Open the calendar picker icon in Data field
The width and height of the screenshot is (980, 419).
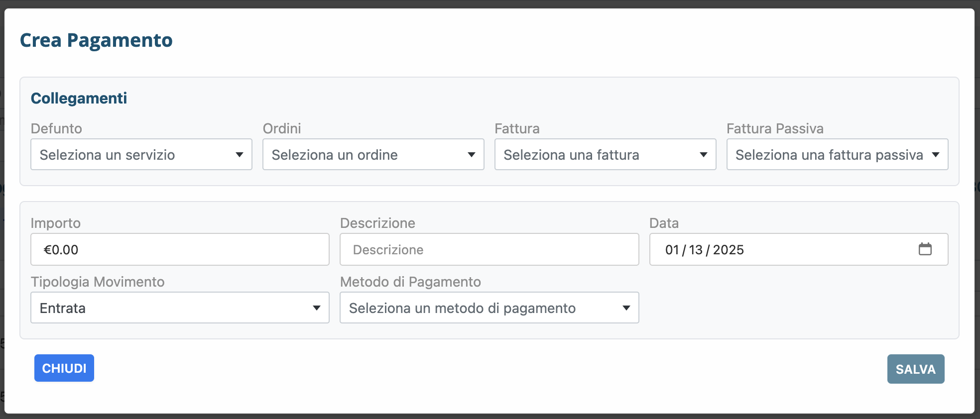click(925, 249)
